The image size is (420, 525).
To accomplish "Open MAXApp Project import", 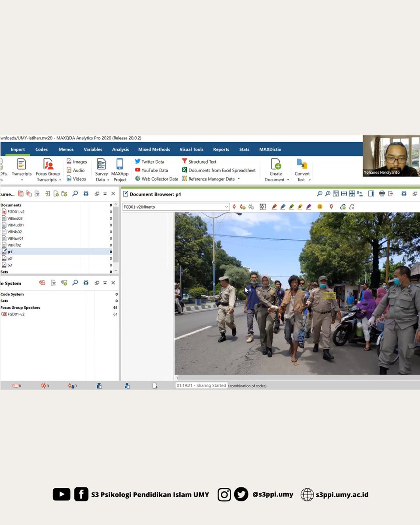I will point(120,170).
